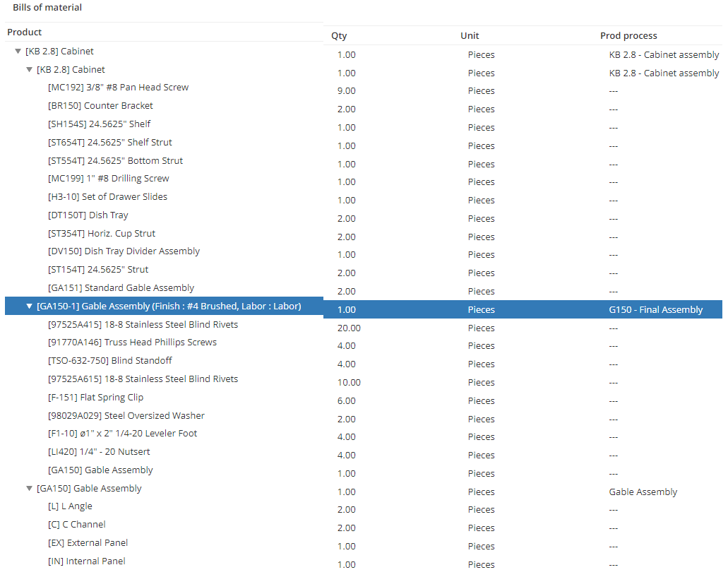This screenshot has width=728, height=577.
Task: Sort by the Qty column header
Action: [339, 36]
